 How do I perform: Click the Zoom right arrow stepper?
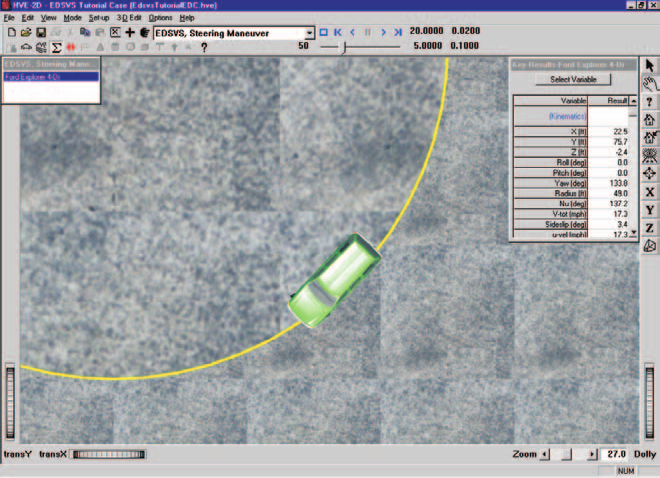[x=591, y=454]
